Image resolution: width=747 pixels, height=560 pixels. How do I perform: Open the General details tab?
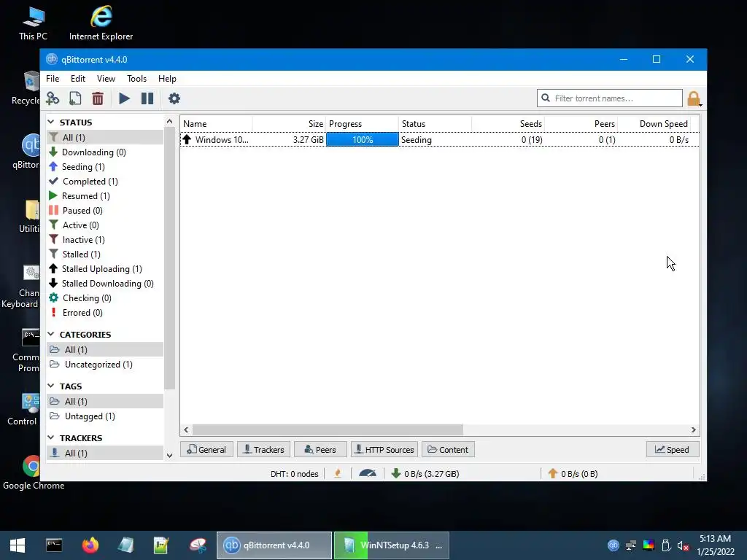click(x=206, y=449)
